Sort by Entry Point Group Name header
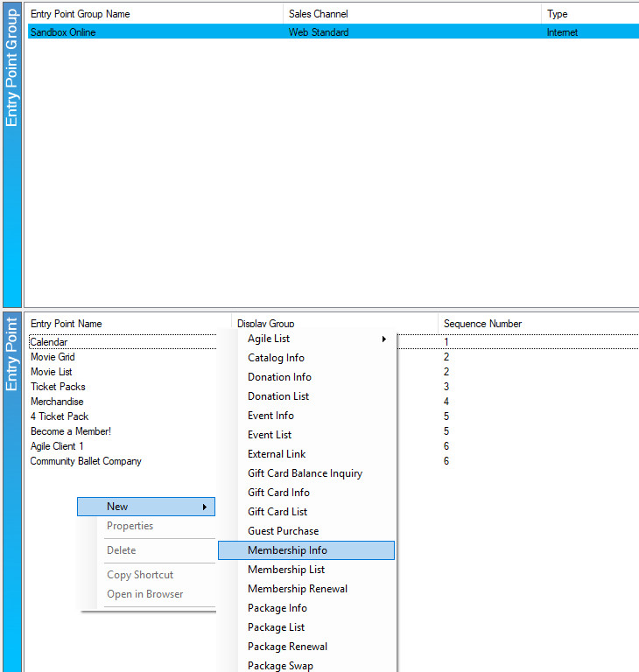Image resolution: width=639 pixels, height=672 pixels. [x=81, y=14]
